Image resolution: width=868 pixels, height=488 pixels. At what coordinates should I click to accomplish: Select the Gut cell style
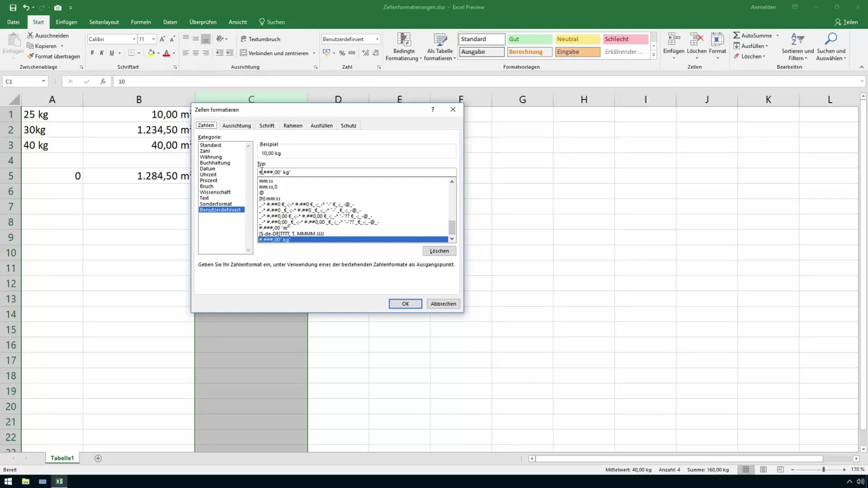[529, 39]
